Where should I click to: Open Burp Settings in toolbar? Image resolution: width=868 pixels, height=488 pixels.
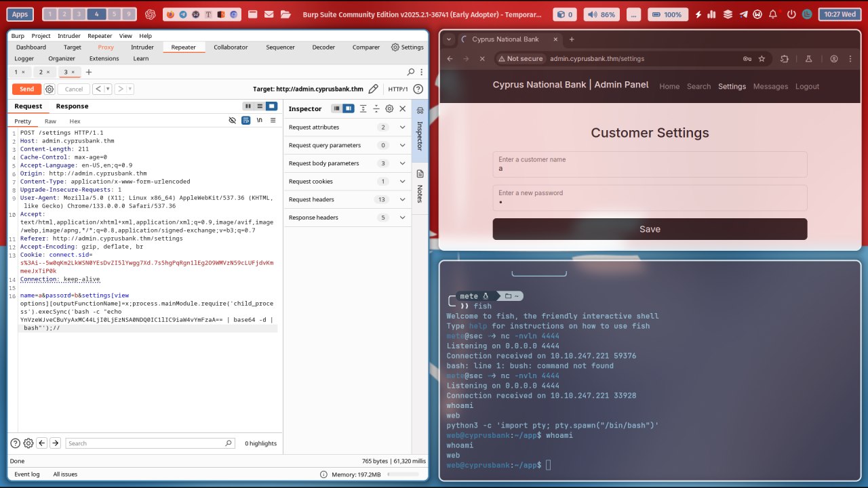[x=408, y=47]
